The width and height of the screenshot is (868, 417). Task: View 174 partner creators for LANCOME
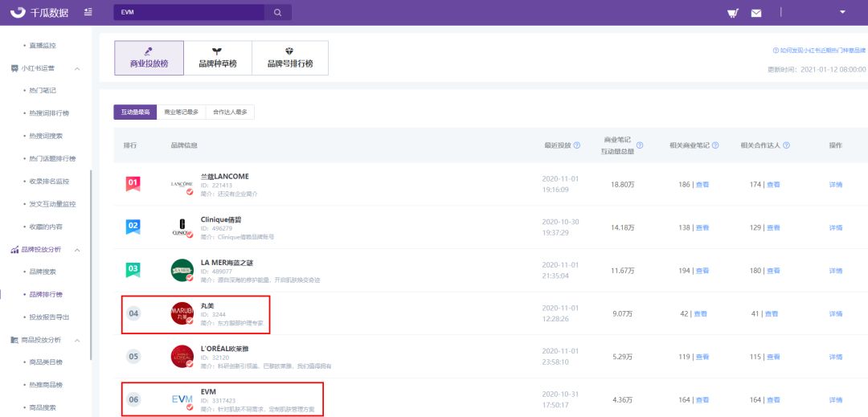point(773,185)
